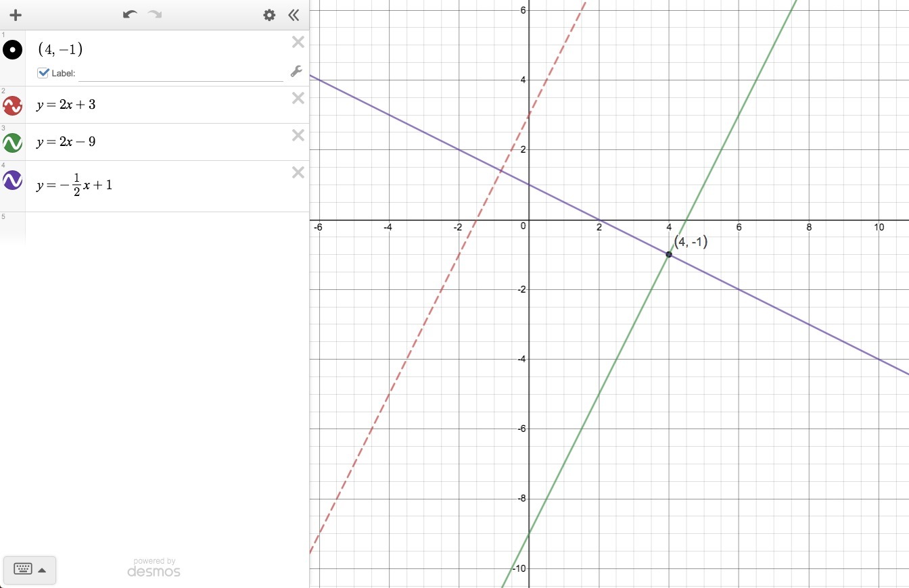Viewport: 909px width, 588px height.
Task: Undo the last change
Action: click(x=130, y=14)
